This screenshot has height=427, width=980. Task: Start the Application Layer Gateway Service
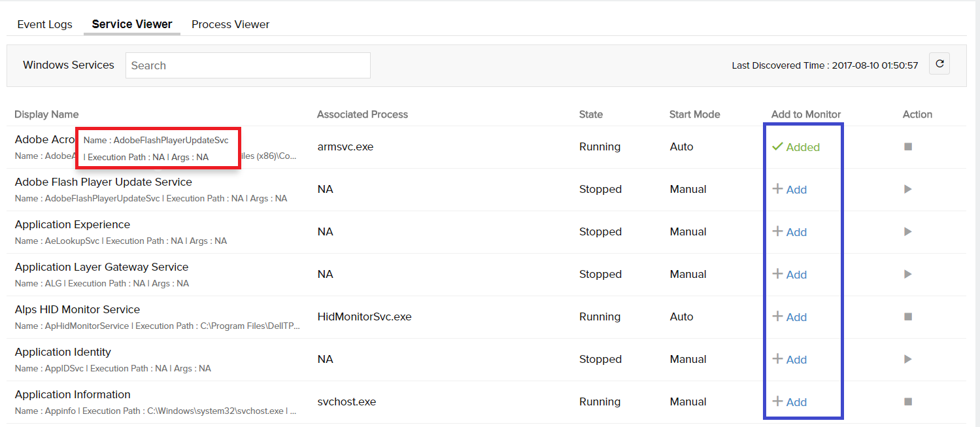click(x=907, y=274)
